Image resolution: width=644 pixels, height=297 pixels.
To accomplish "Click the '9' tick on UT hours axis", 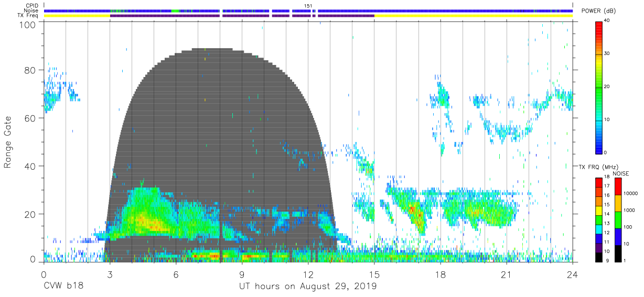I will click(x=242, y=274).
